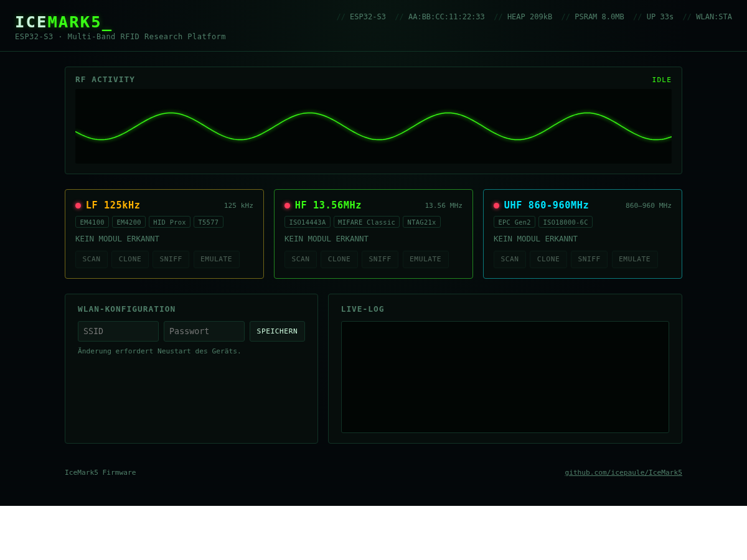This screenshot has height=560, width=747.
Task: Click SCAN in the HF 13.56MHz card
Action: coord(301,259)
